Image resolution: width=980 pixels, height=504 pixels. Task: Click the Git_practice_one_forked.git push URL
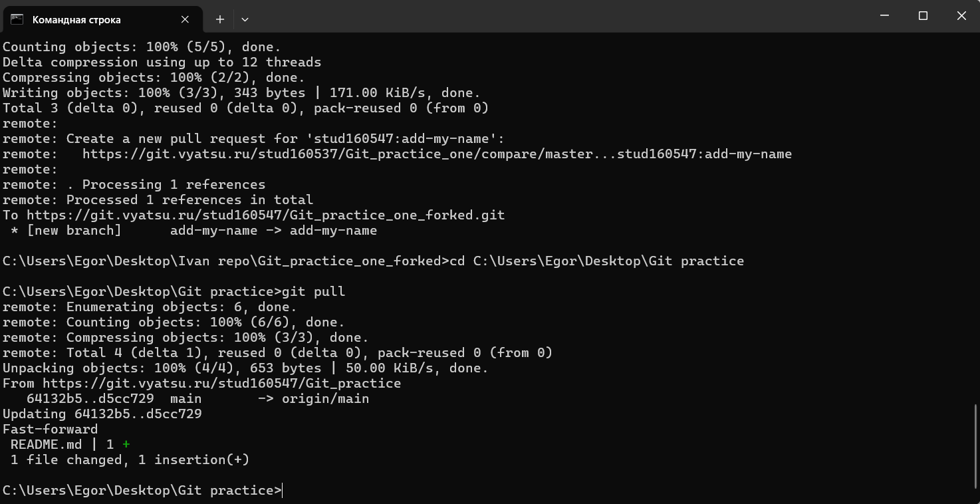pos(265,215)
